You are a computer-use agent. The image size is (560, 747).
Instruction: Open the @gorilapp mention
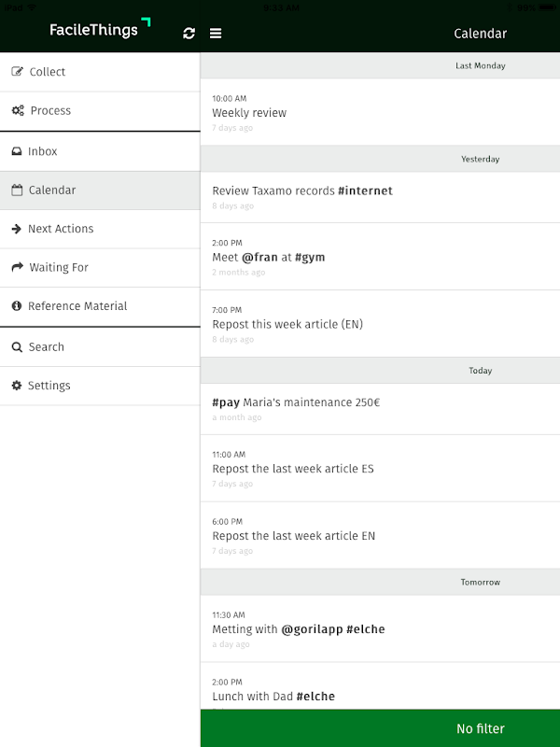(312, 629)
